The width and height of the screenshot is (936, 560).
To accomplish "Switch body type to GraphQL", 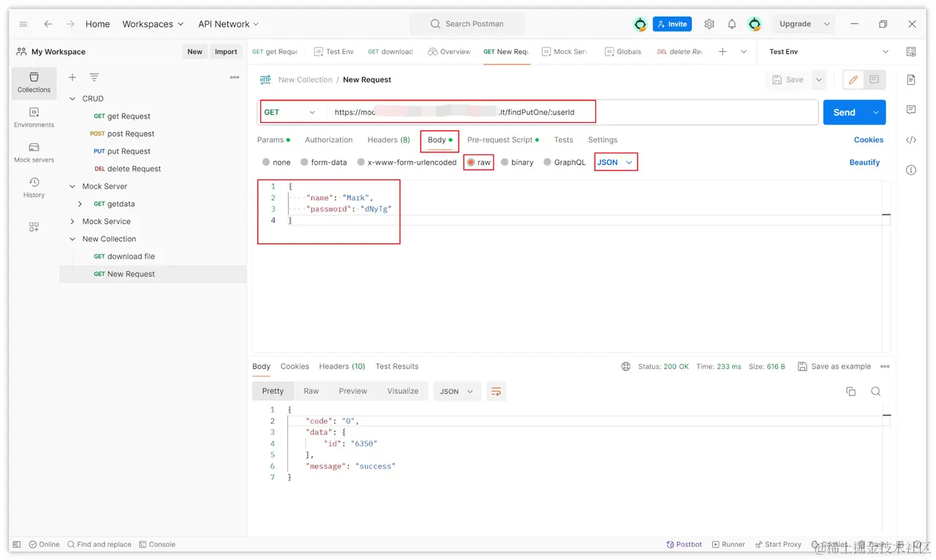I will coord(570,162).
